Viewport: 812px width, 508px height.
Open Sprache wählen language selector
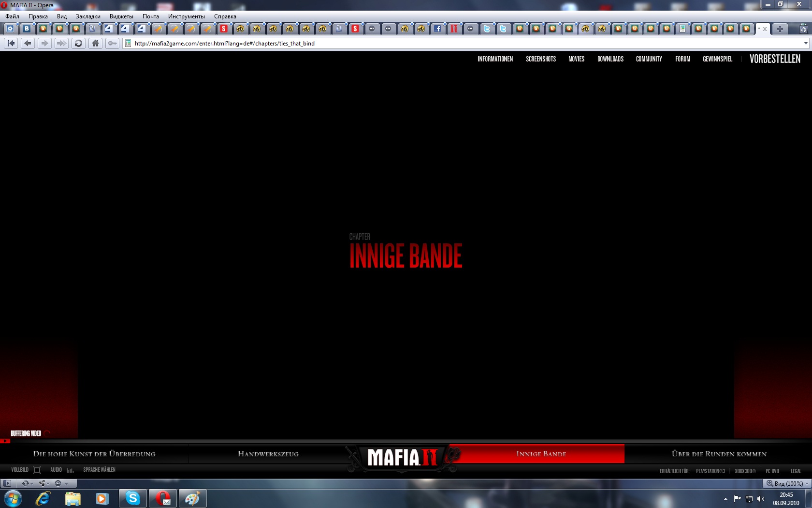(99, 470)
